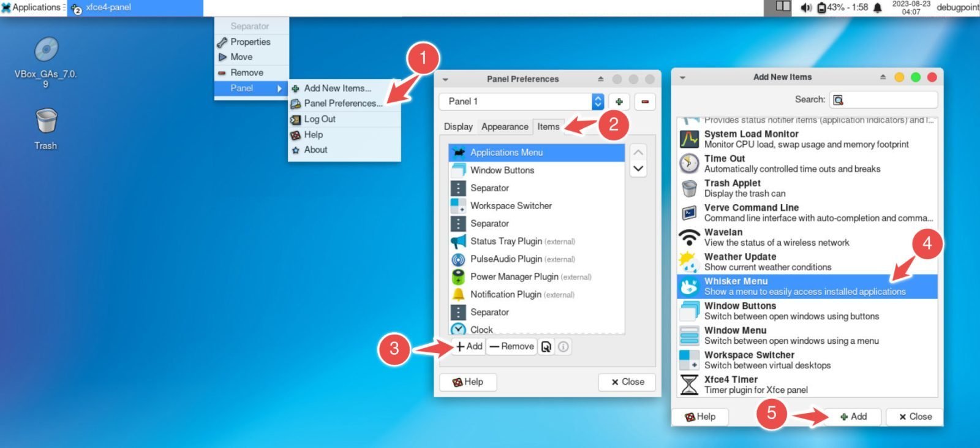Select Trash Applet plugin
The image size is (980, 448).
pyautogui.click(x=807, y=188)
